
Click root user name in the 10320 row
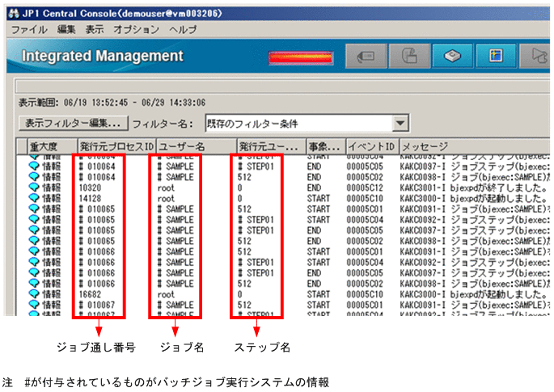coord(166,188)
